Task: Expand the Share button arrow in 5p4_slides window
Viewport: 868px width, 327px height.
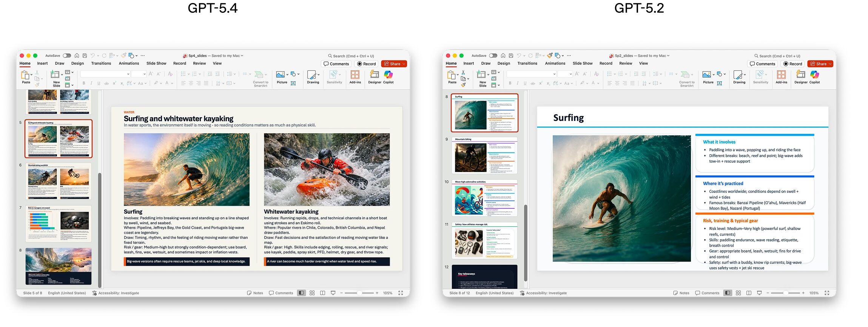Action: pyautogui.click(x=404, y=64)
